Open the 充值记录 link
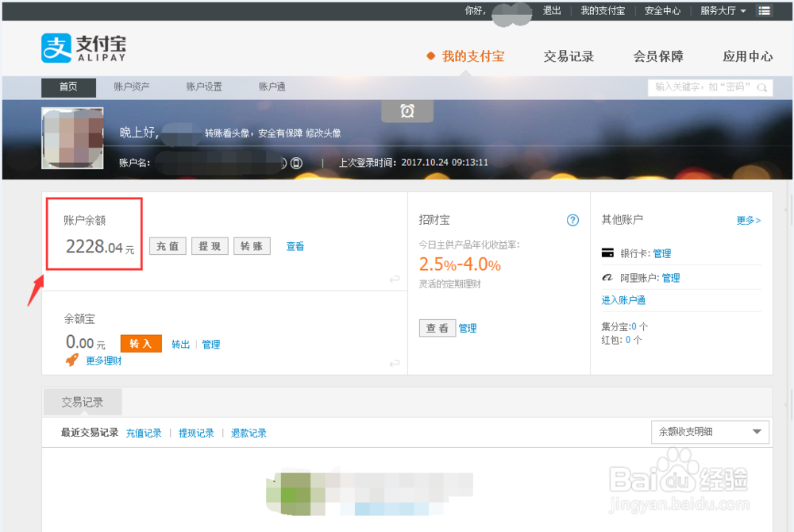 [144, 433]
